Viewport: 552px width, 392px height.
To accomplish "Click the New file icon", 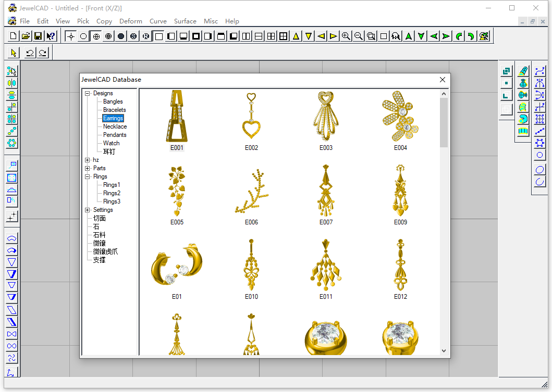I will tap(13, 36).
